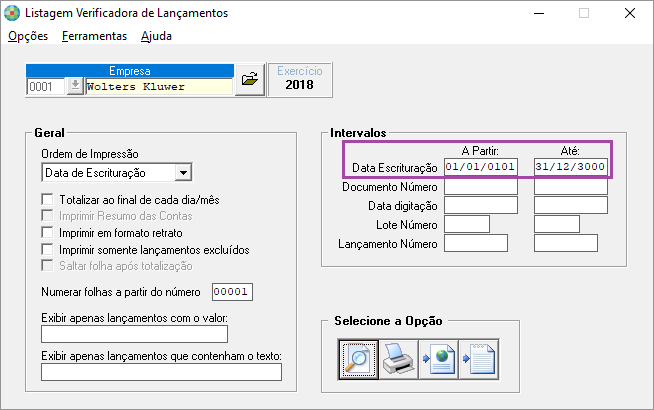Click Data digitação A Partir field
Screen dimensions: 654x410
[x=481, y=205]
